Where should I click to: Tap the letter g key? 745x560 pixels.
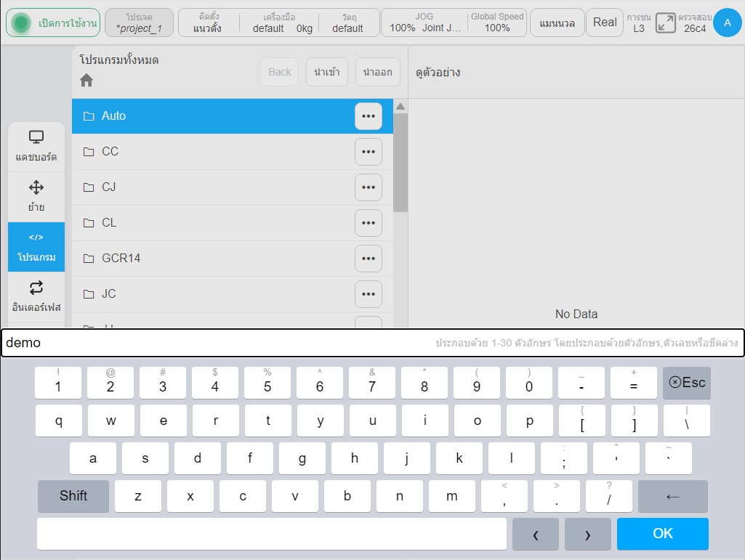coord(302,458)
